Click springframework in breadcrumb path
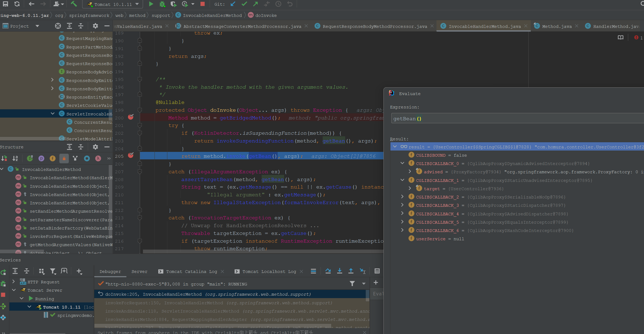Image resolution: width=644 pixels, height=334 pixels. point(89,16)
